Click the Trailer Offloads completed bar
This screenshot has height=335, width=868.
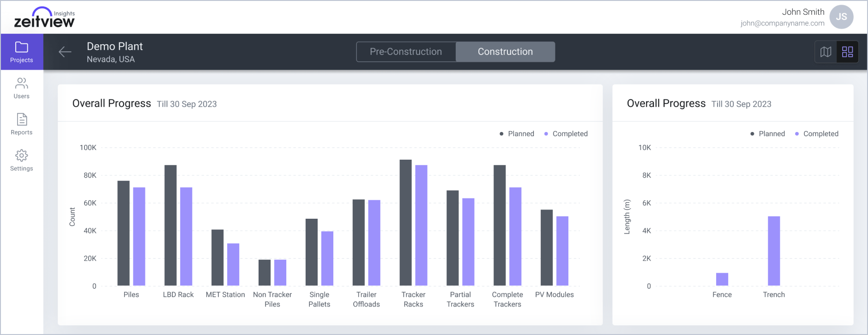[x=374, y=243]
